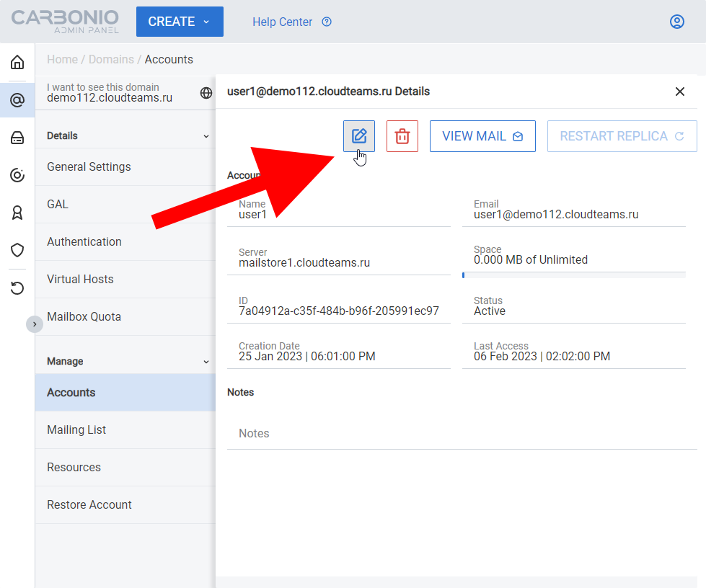
Task: Click the globe icon beside domain name
Action: (x=206, y=93)
